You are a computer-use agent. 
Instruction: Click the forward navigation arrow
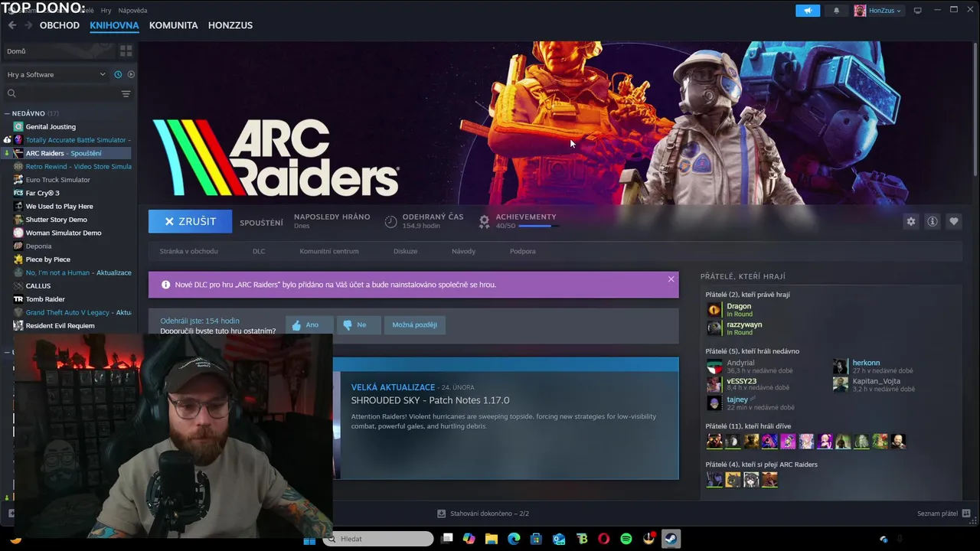tap(28, 25)
